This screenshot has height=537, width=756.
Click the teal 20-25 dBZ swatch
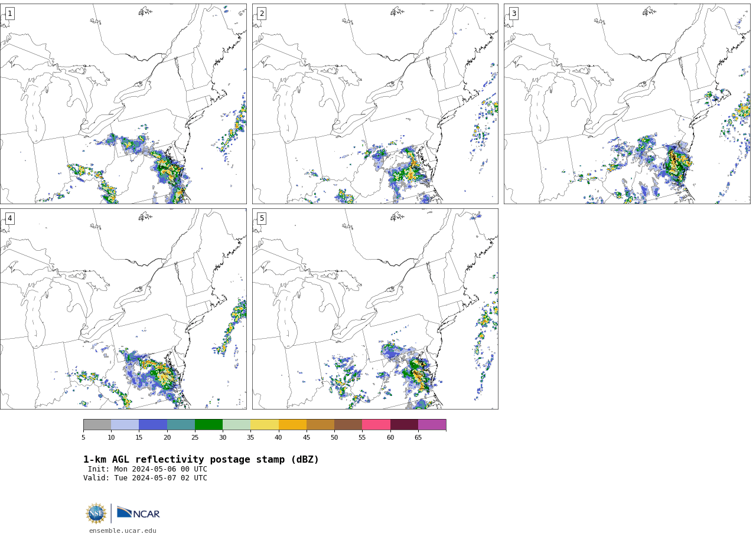coord(181,425)
